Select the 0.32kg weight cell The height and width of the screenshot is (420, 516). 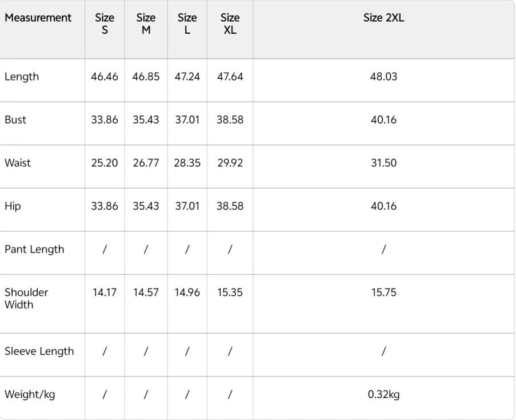383,394
